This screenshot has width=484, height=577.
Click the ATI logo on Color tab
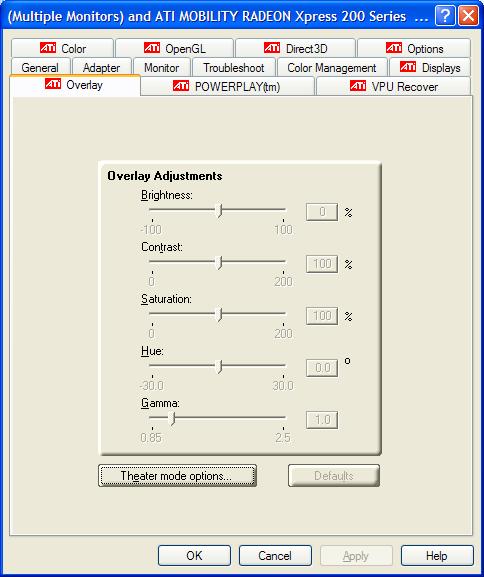48,48
